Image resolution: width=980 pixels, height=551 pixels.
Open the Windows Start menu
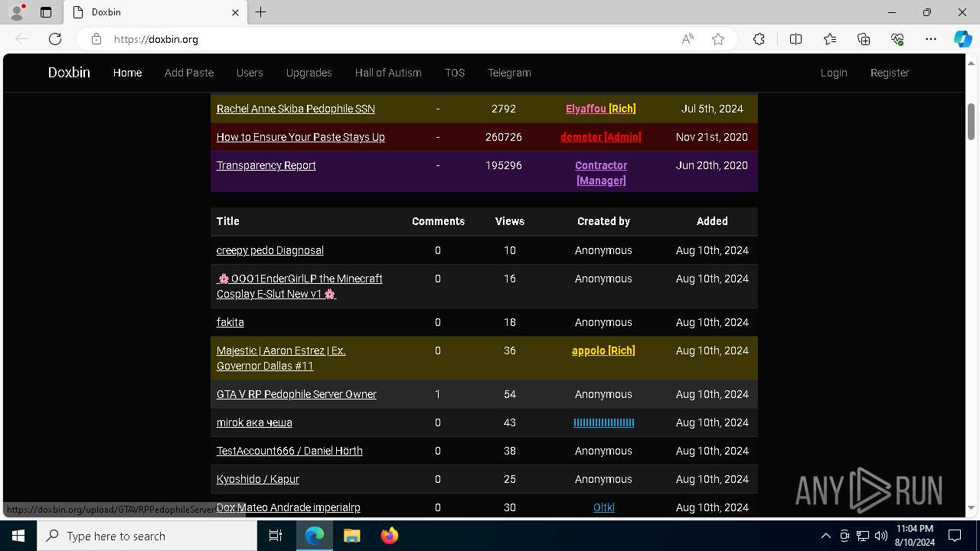coord(18,536)
